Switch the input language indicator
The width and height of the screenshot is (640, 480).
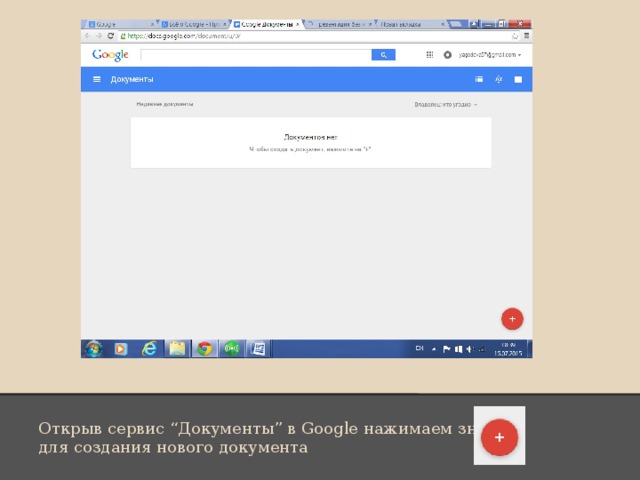click(x=419, y=349)
